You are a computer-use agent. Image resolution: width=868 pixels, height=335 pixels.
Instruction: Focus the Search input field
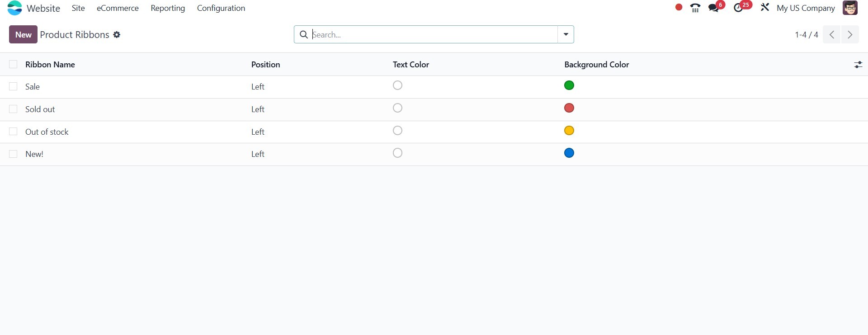tap(433, 34)
